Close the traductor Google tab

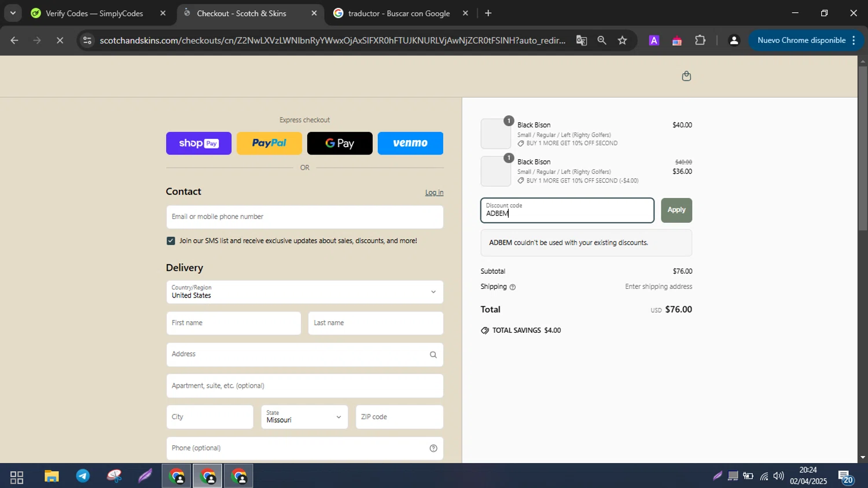coord(465,13)
